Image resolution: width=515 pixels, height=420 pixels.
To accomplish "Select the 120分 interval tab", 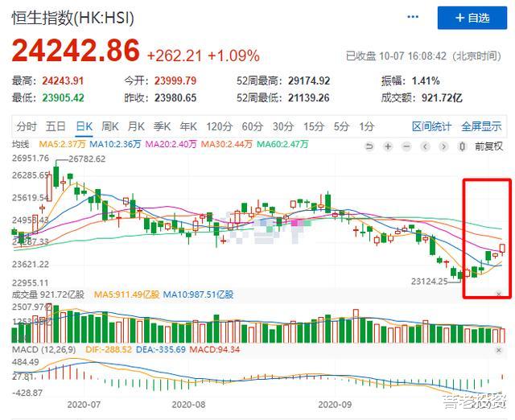I will click(220, 126).
